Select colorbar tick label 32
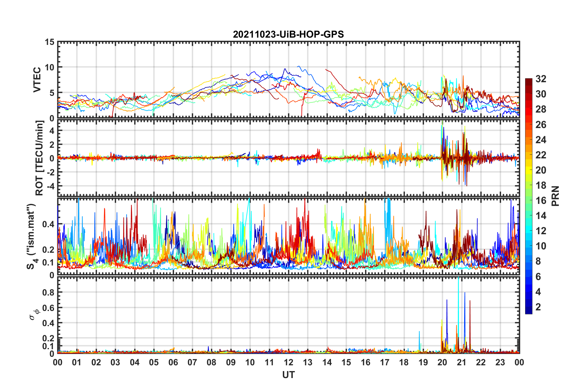The image size is (577, 392). [x=541, y=79]
